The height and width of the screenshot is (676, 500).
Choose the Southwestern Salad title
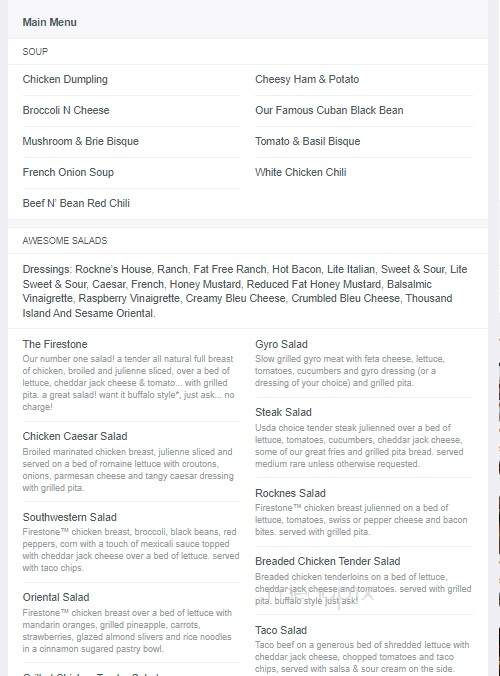tap(69, 517)
